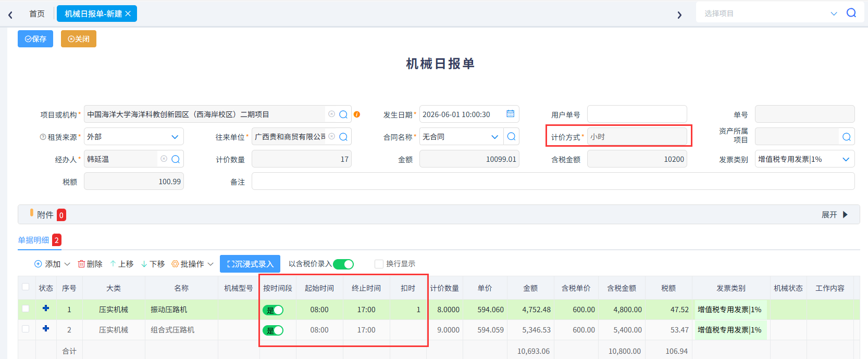Open the calendar picker for 发生日期
Screen dimensions: 868x359
tap(511, 114)
